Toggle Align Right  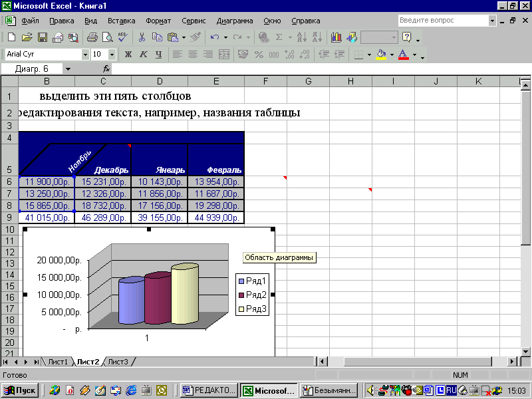(208, 55)
